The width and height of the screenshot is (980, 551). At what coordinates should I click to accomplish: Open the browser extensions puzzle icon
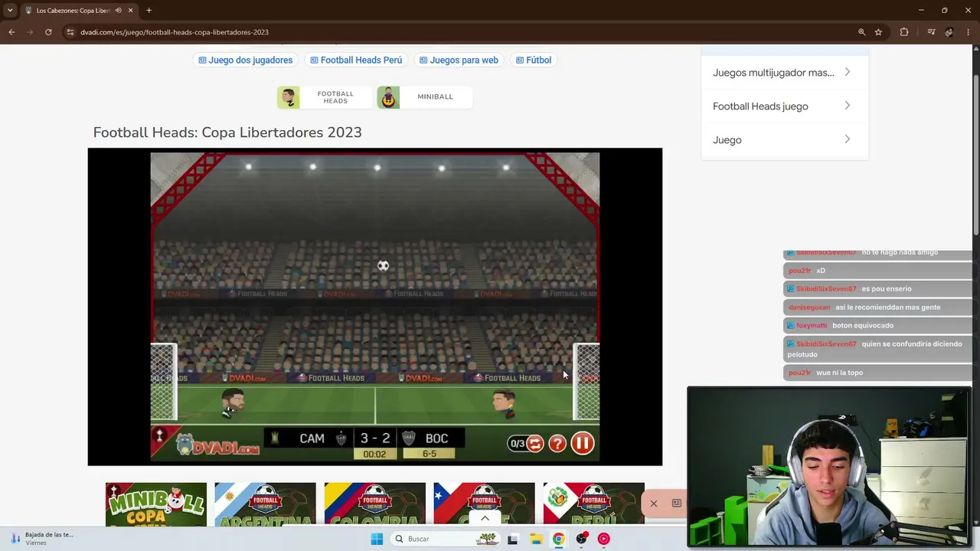pyautogui.click(x=904, y=32)
